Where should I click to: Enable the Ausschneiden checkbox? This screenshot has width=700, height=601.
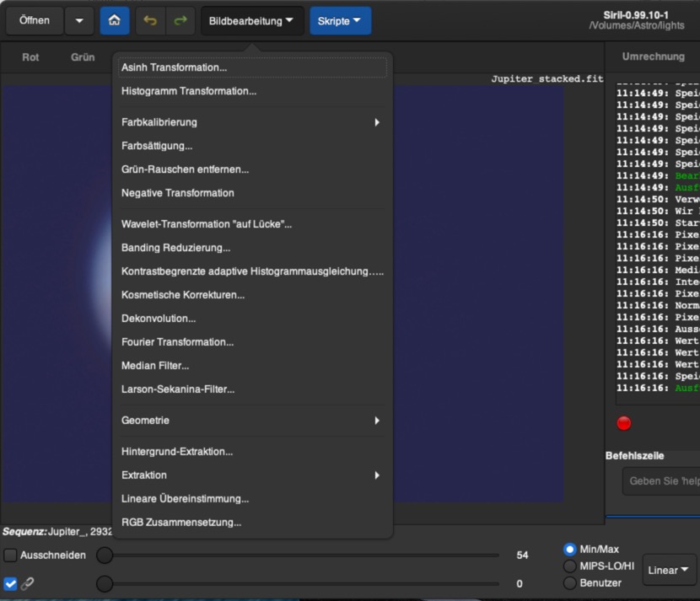tap(10, 555)
